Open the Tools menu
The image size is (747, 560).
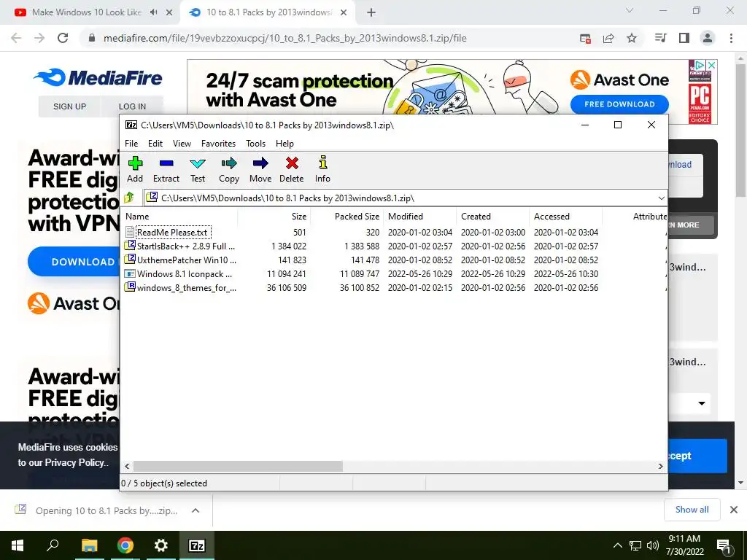click(x=255, y=144)
